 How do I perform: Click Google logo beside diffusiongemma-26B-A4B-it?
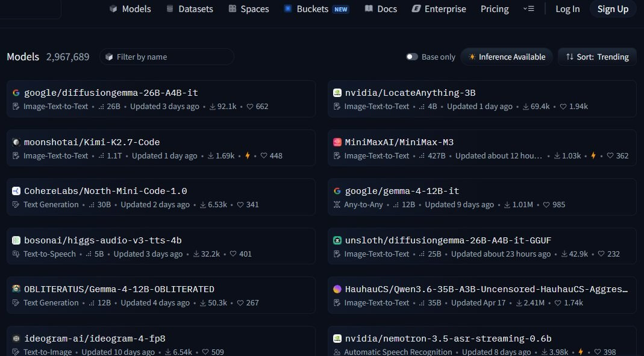coord(16,93)
